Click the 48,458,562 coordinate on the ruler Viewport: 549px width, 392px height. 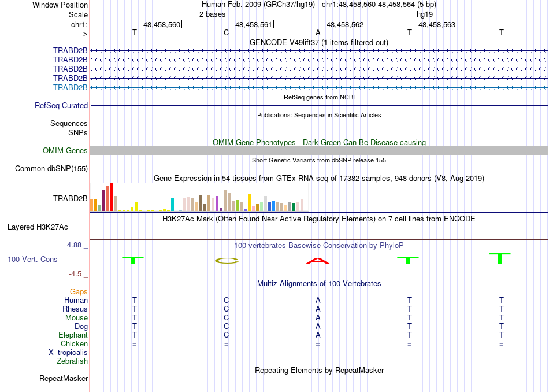click(x=345, y=24)
